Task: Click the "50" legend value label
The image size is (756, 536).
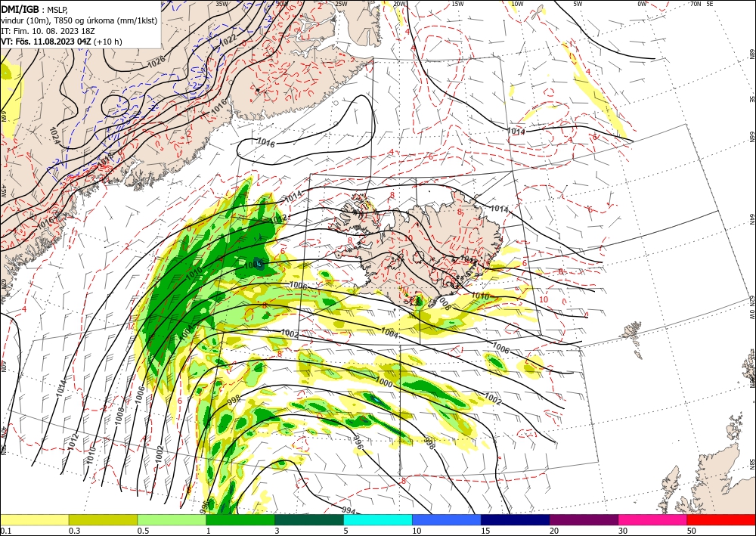Action: (x=692, y=531)
